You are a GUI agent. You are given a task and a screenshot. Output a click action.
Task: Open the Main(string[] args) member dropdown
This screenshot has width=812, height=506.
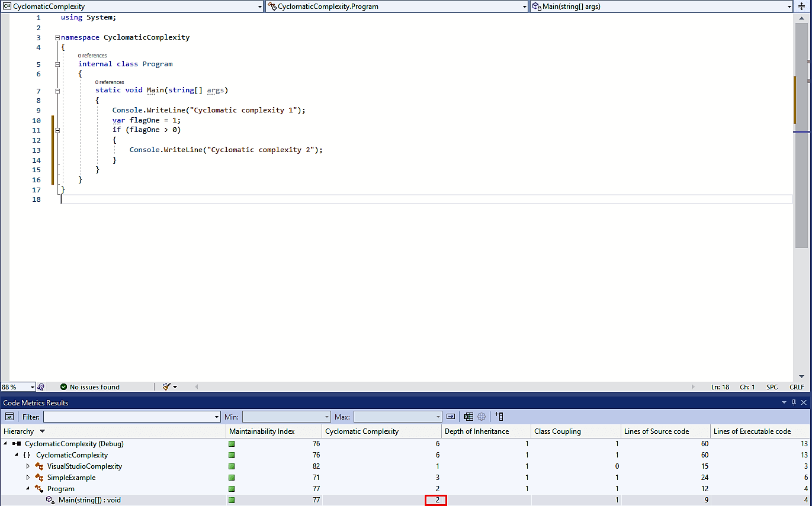789,7
